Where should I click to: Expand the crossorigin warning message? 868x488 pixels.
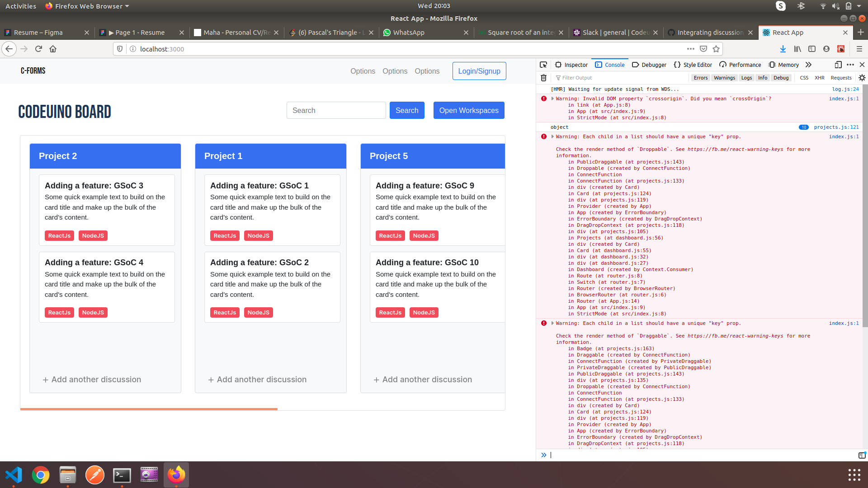(x=552, y=99)
